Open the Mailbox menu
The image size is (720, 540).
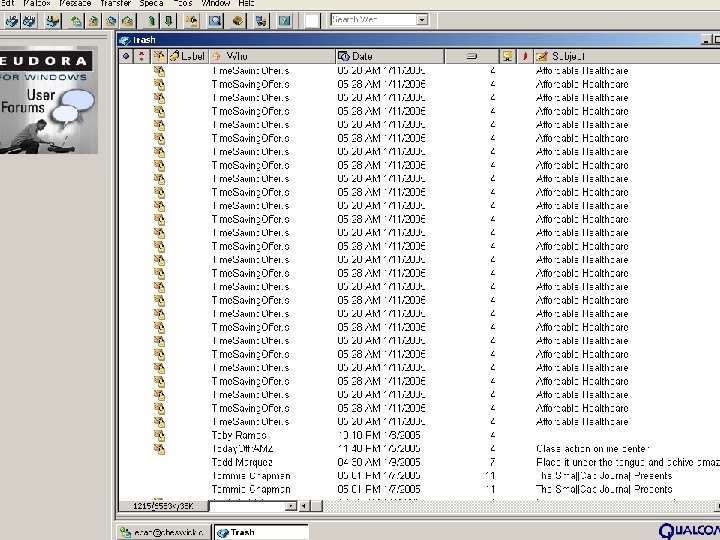[x=37, y=3]
